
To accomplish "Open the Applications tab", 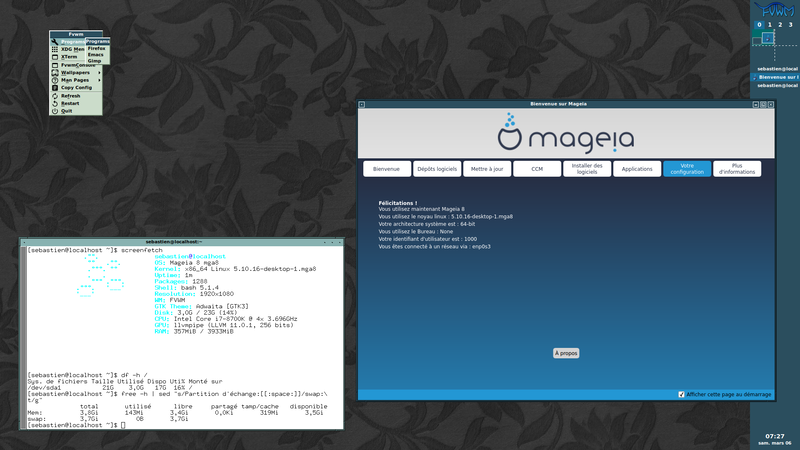I will tap(637, 169).
